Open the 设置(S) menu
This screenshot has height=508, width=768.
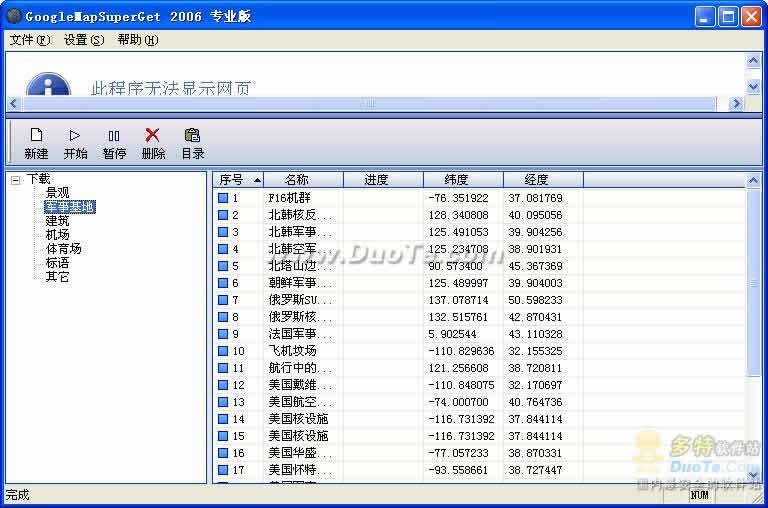point(84,40)
